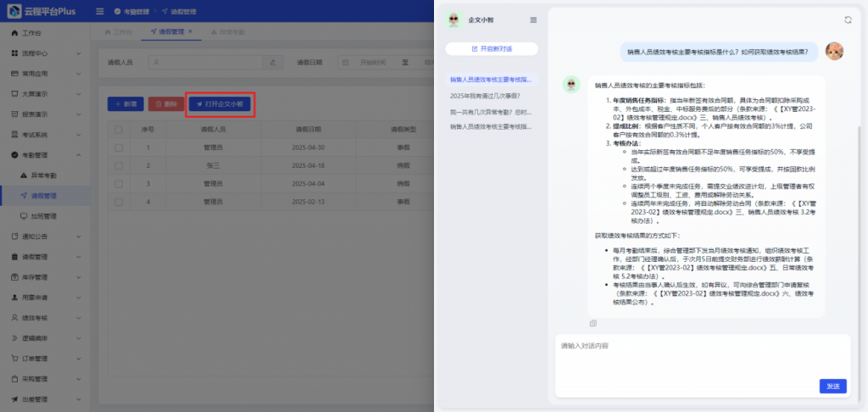Tick the checkbox for row 4 dated 2025-02-13
This screenshot has height=412, width=868.
119,201
